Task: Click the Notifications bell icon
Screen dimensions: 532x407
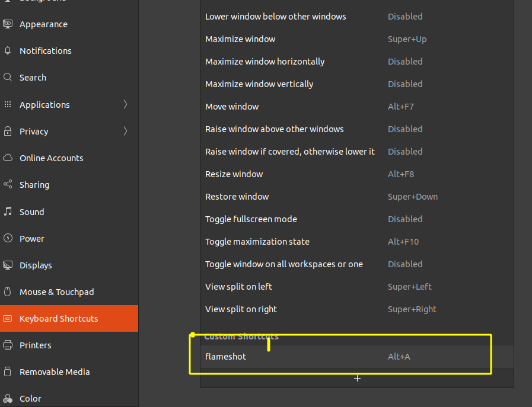Action: tap(8, 50)
